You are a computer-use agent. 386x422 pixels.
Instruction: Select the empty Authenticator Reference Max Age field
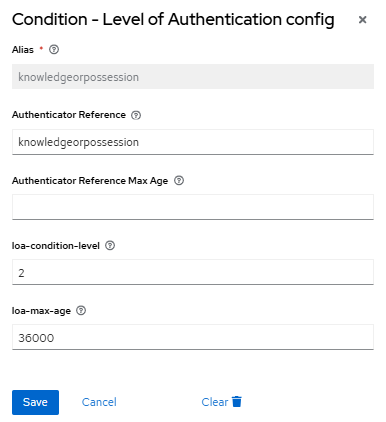point(193,207)
